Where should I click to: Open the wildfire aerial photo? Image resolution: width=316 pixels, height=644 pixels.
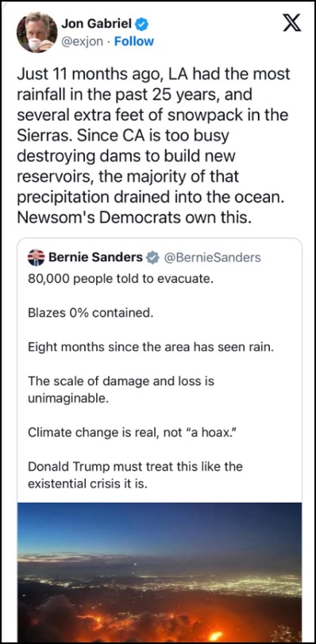pyautogui.click(x=160, y=573)
